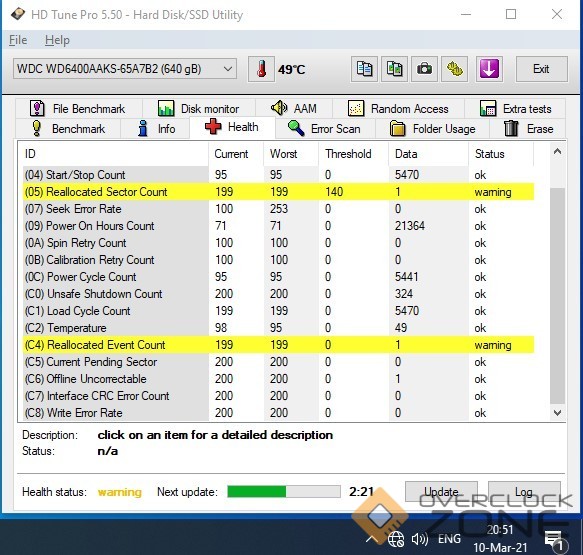This screenshot has width=583, height=555.
Task: Select the Health tab
Action: click(x=232, y=127)
